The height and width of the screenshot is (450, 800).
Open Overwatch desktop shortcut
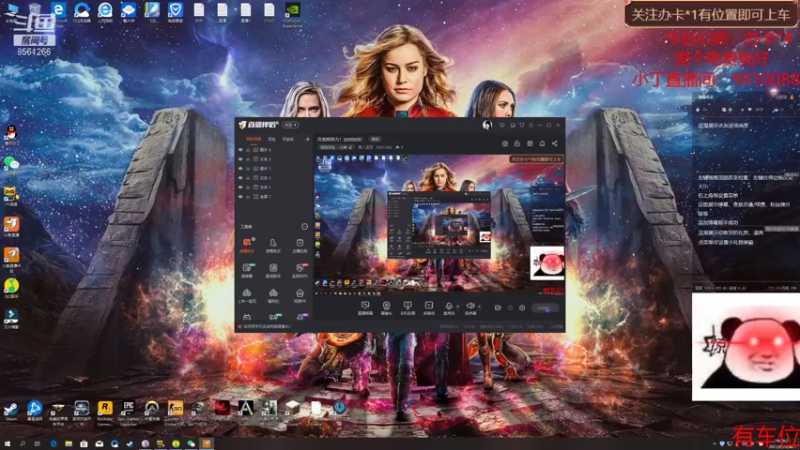coord(152,411)
